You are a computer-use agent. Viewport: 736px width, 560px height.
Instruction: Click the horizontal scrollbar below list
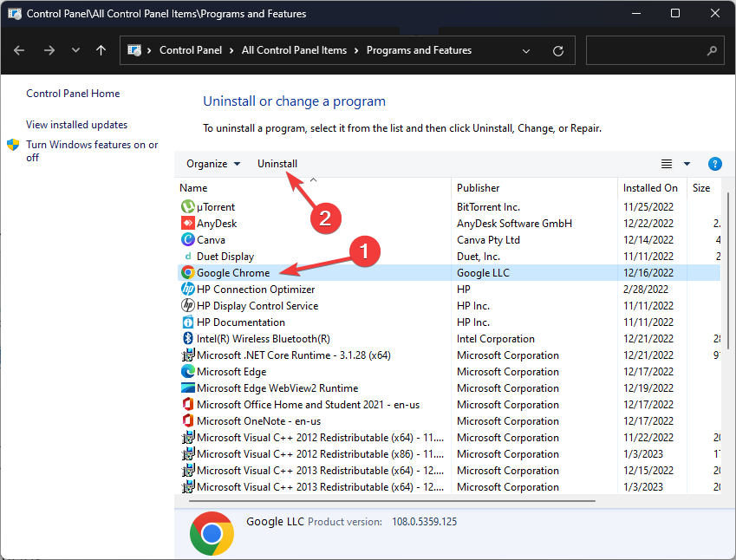(392, 501)
